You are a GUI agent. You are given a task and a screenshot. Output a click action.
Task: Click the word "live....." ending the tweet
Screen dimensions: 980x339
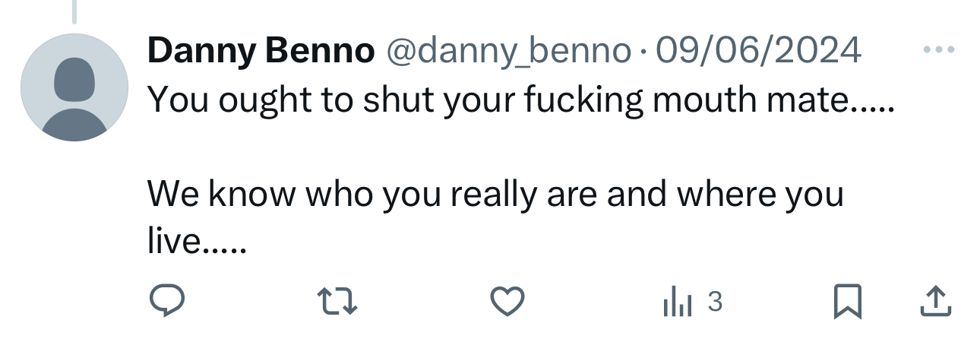coord(196,240)
